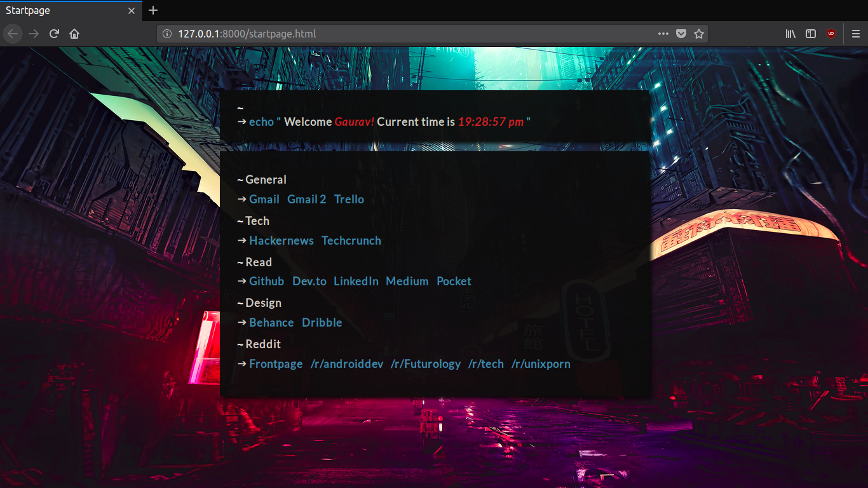Open Firefox hamburger menu
Image resolution: width=868 pixels, height=488 pixels.
pyautogui.click(x=856, y=34)
